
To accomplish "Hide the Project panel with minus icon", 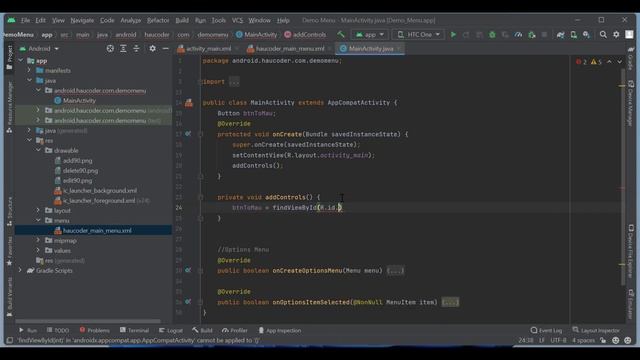I will (165, 49).
